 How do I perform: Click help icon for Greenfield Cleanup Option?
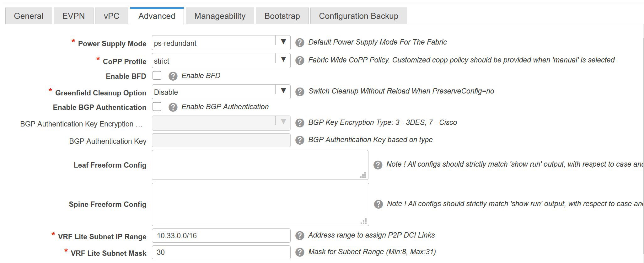(300, 92)
